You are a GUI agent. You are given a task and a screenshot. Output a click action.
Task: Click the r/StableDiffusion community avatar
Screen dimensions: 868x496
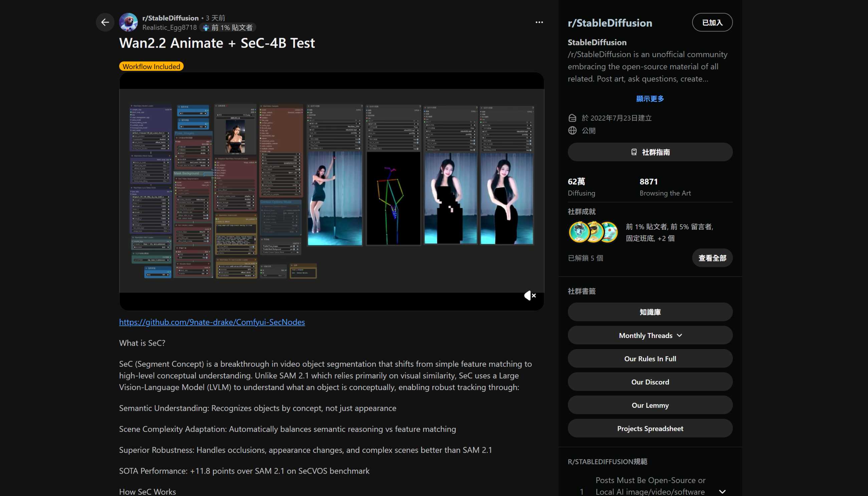point(128,22)
